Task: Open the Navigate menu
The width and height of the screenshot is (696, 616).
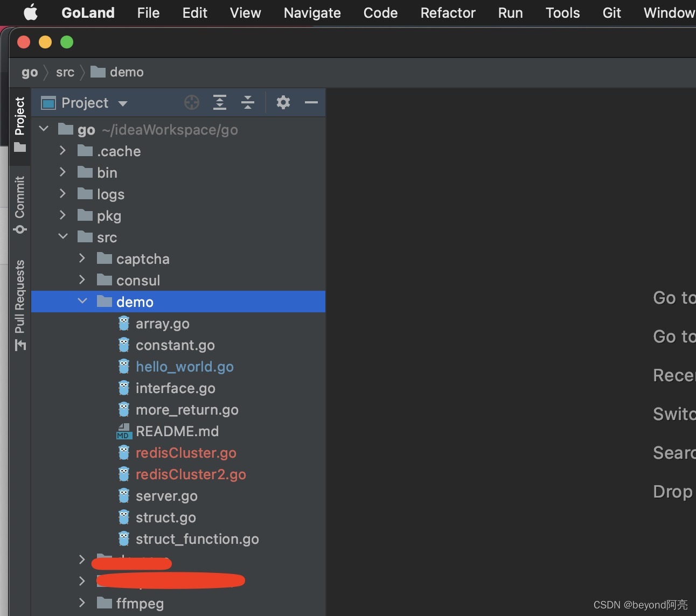Action: point(312,12)
